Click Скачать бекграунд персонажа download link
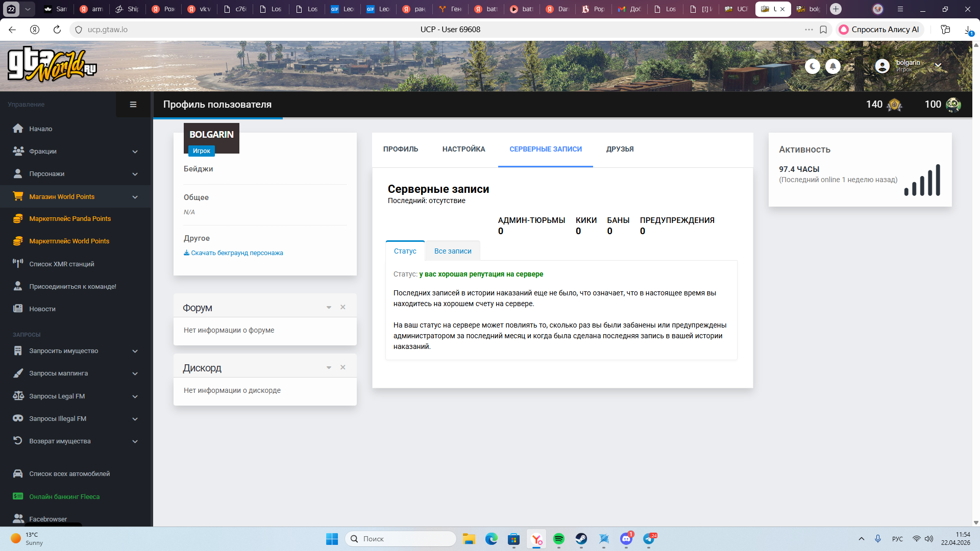980x551 pixels. click(233, 253)
